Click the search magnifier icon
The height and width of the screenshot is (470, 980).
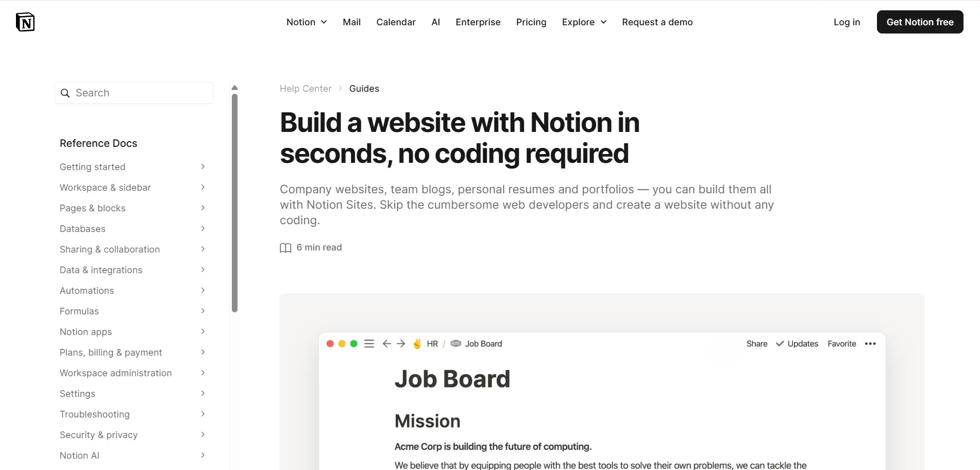[65, 93]
